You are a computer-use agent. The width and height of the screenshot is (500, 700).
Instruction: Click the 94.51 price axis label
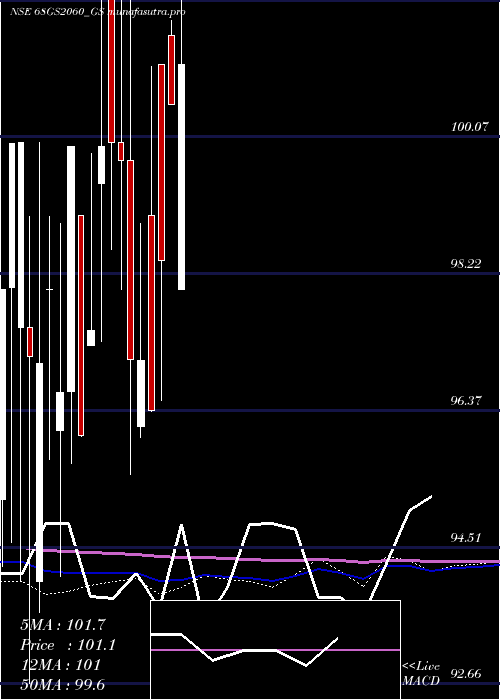tap(466, 538)
